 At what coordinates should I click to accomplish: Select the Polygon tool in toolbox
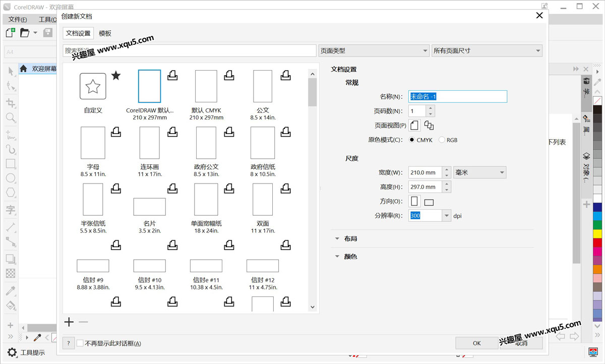point(11,193)
